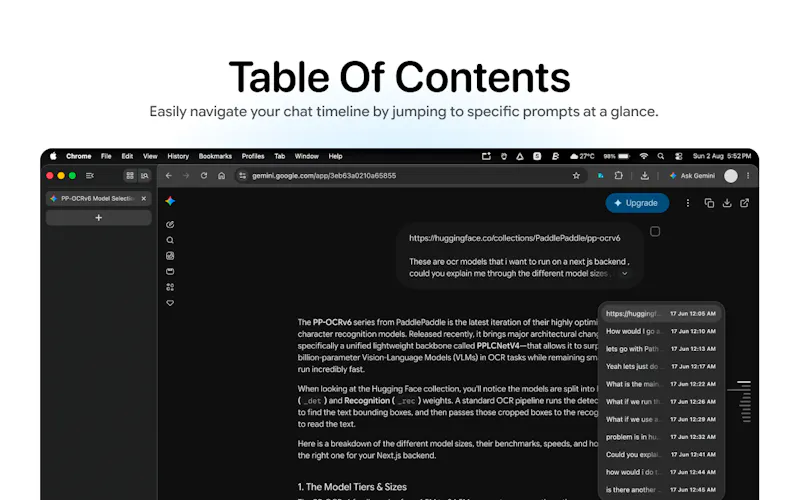Open Chrome's three-dot menu

pyautogui.click(x=748, y=176)
